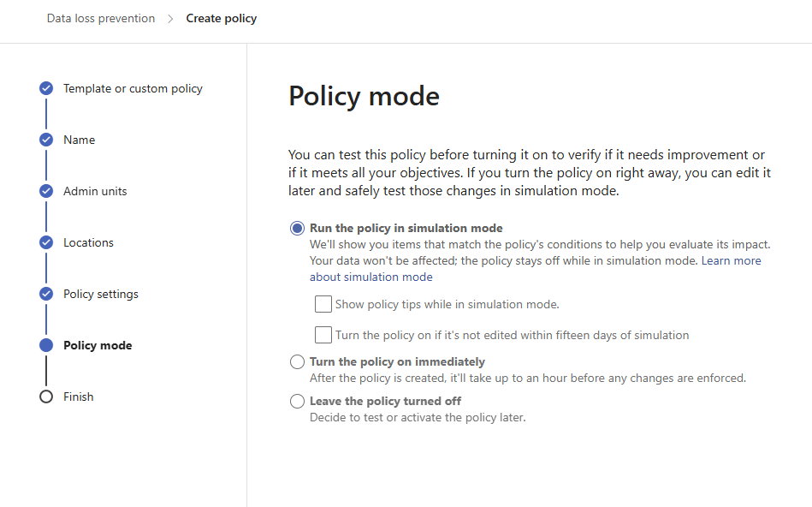
Task: Go back to Data loss prevention breadcrumb
Action: pyautogui.click(x=101, y=19)
